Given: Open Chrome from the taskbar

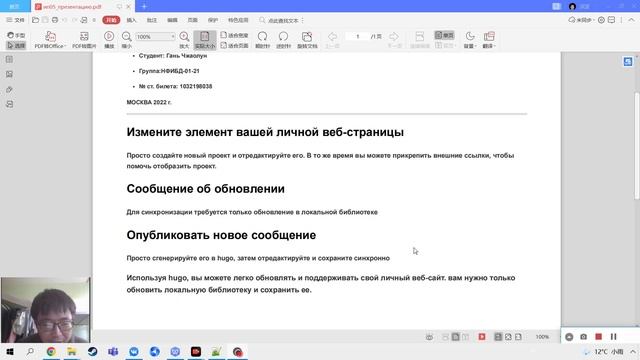Looking at the screenshot, I should (x=51, y=351).
